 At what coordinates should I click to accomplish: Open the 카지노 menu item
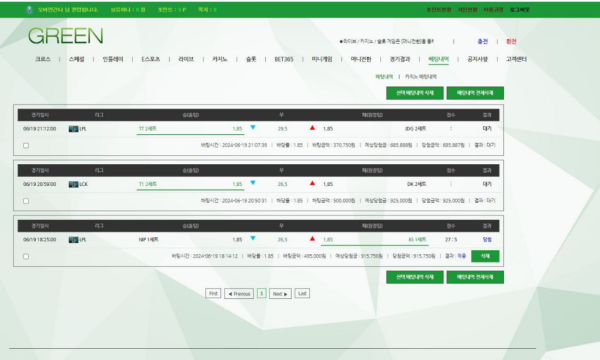(x=220, y=59)
